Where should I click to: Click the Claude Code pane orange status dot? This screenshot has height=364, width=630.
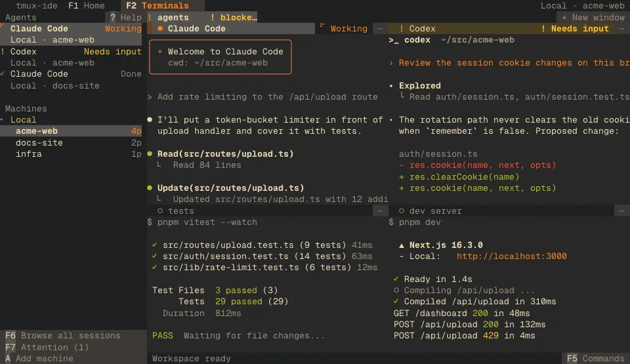[x=160, y=28]
